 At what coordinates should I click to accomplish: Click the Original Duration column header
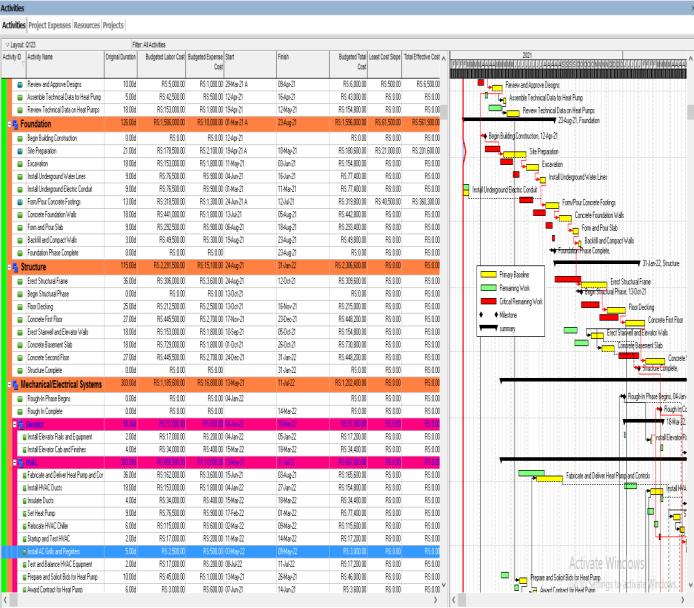click(x=120, y=64)
